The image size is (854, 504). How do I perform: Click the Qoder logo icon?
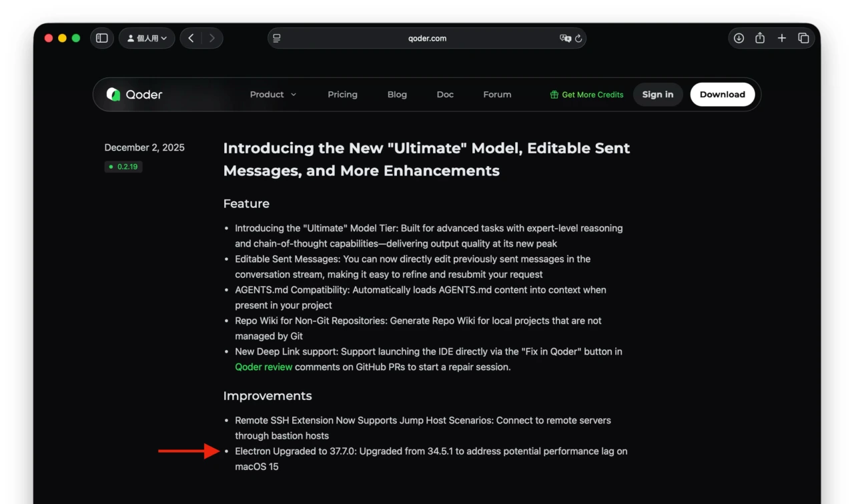(x=113, y=95)
